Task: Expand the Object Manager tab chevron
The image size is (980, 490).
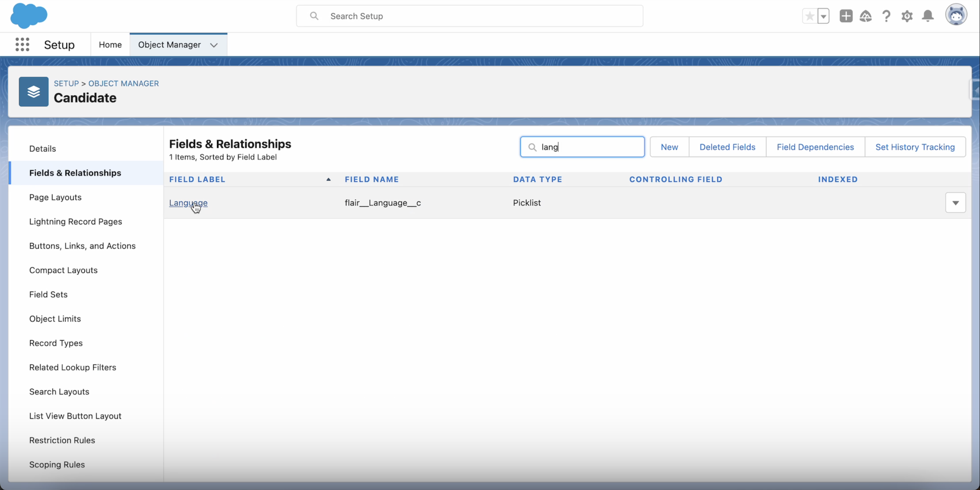Action: pyautogui.click(x=214, y=45)
